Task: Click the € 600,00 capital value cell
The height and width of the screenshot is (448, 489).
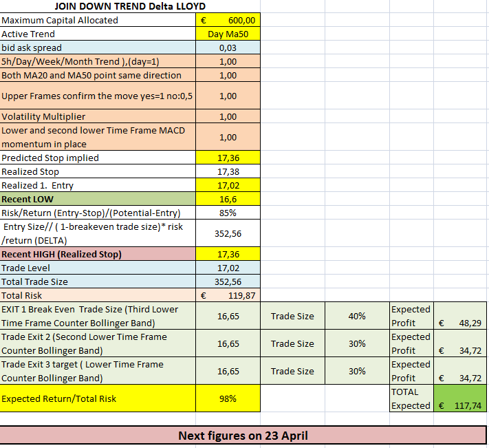Action: tap(228, 20)
